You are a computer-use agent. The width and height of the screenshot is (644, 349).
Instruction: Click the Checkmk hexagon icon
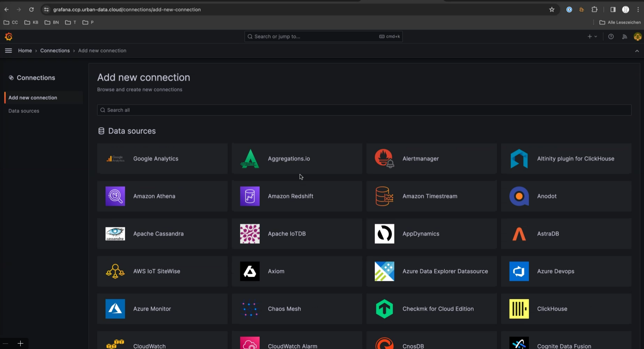coord(384,309)
